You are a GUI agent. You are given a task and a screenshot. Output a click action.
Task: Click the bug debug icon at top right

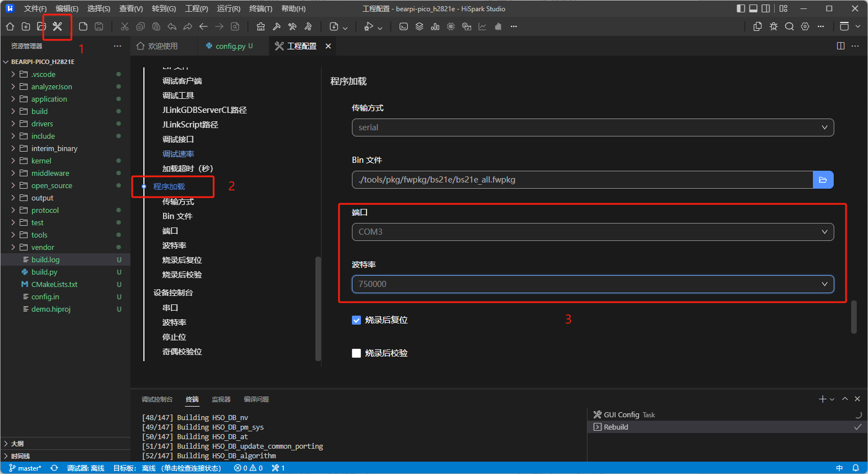tap(774, 26)
